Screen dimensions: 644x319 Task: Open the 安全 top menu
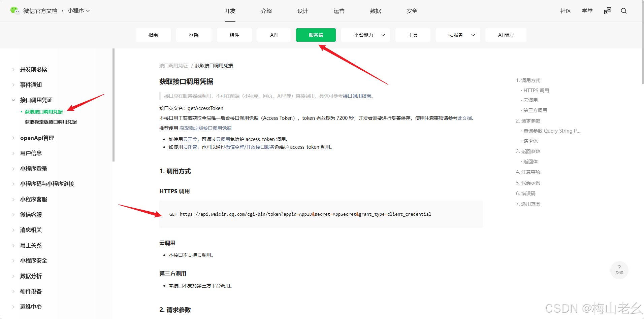[412, 11]
